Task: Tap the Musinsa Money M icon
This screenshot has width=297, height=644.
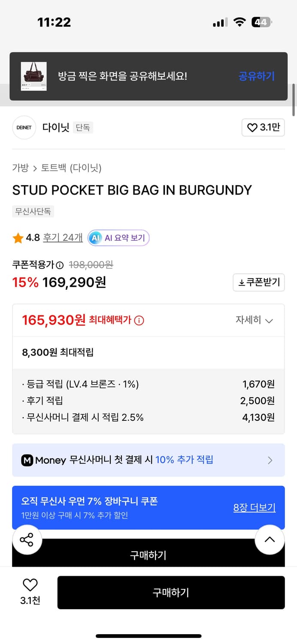Action: tap(28, 460)
